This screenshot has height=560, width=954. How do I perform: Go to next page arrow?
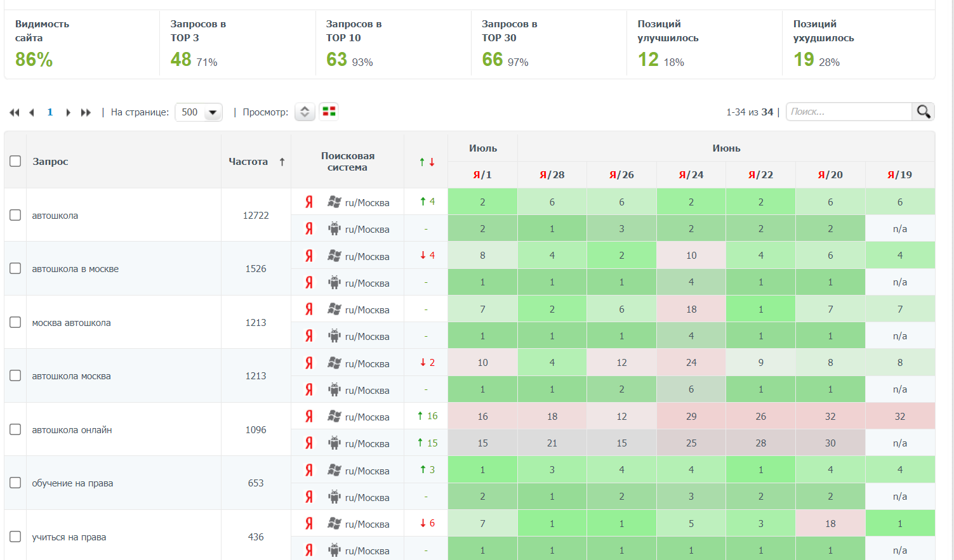click(68, 112)
